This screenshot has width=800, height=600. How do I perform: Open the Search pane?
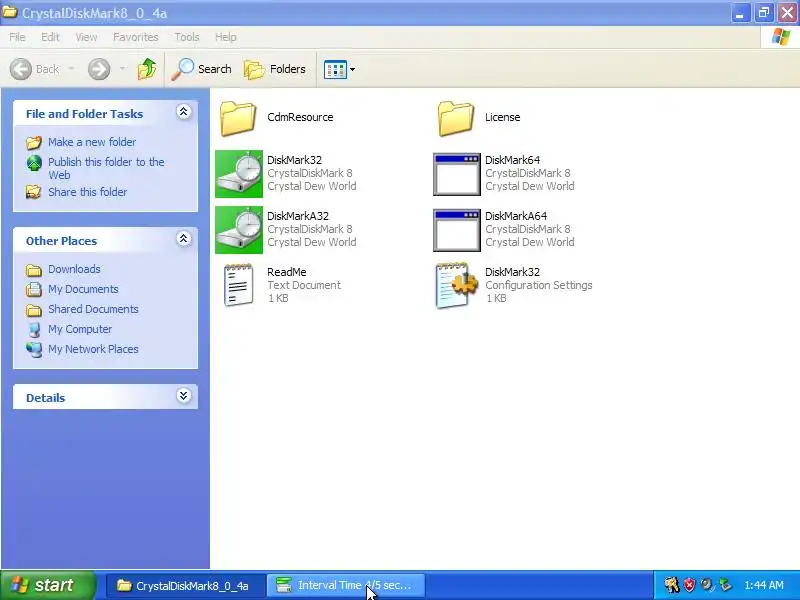[202, 69]
